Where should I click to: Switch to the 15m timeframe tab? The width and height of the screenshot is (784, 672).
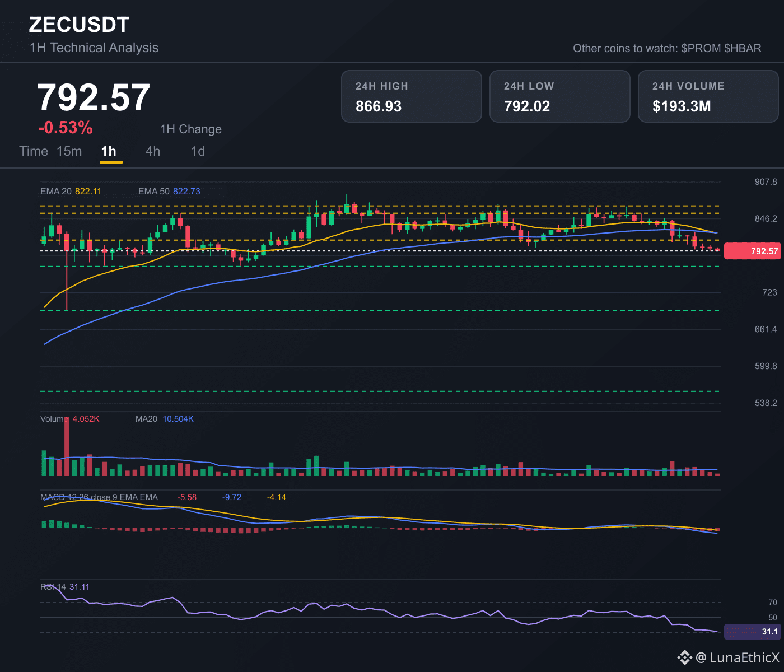click(69, 151)
